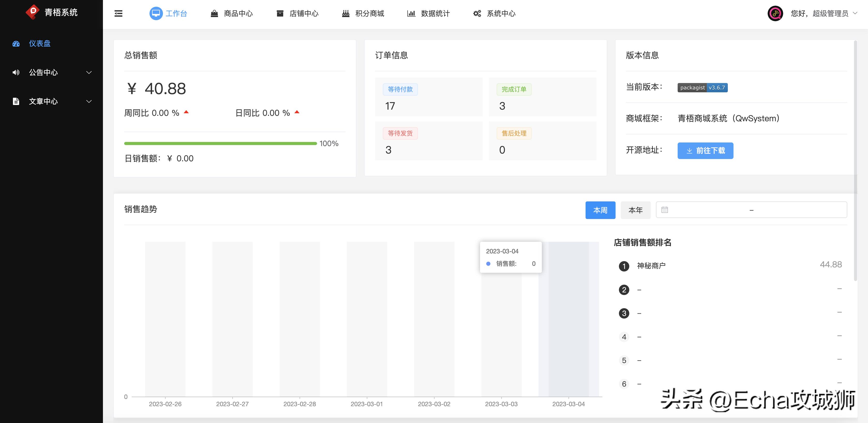Expand the 文章中心 sidebar menu

pyautogui.click(x=89, y=101)
